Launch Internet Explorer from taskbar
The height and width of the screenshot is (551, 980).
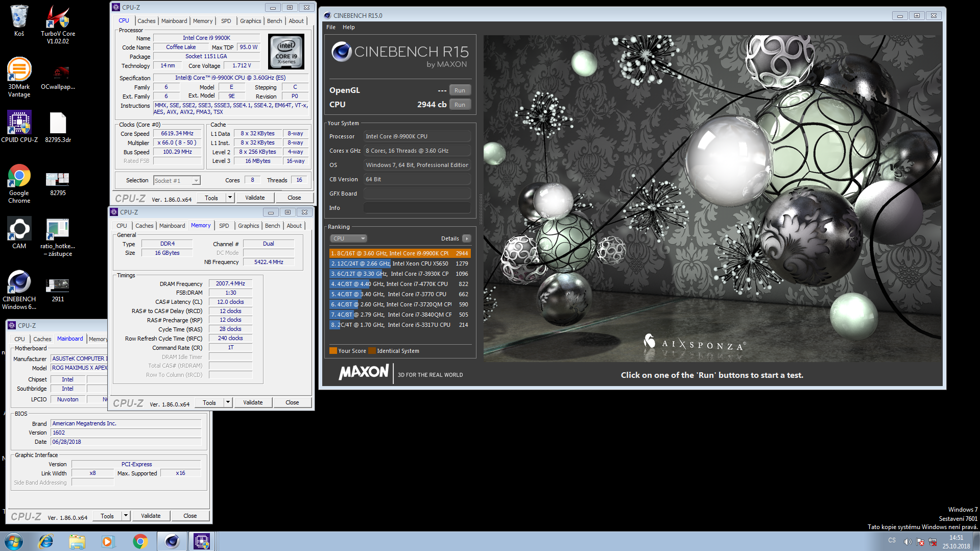coord(46,541)
